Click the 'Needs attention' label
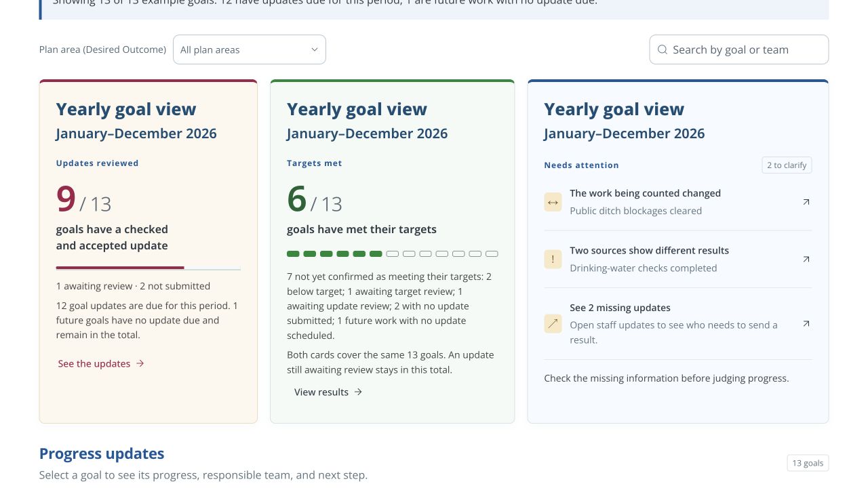Viewport: 868px width, 488px height. [581, 165]
